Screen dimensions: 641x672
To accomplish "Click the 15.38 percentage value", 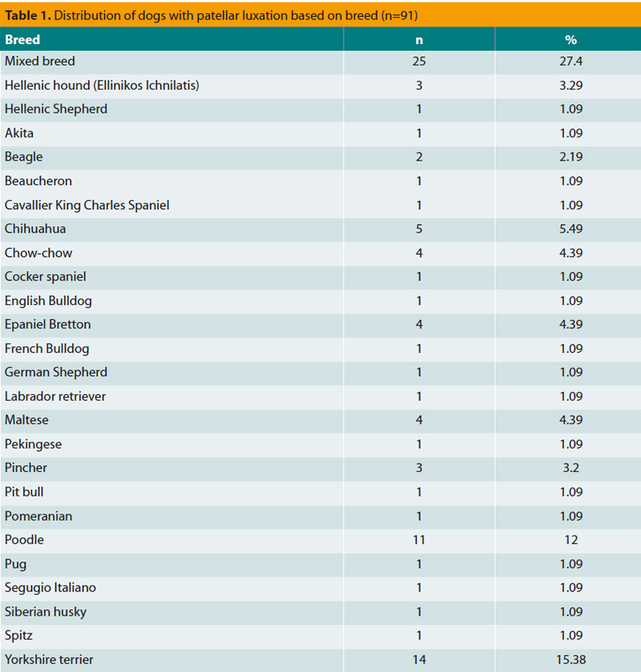I will point(571,660).
